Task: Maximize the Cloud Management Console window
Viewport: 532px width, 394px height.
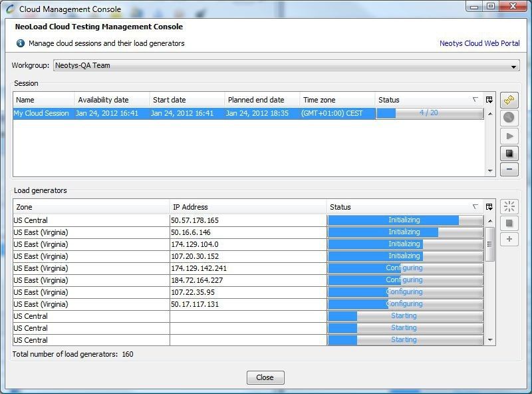Action: (x=491, y=7)
